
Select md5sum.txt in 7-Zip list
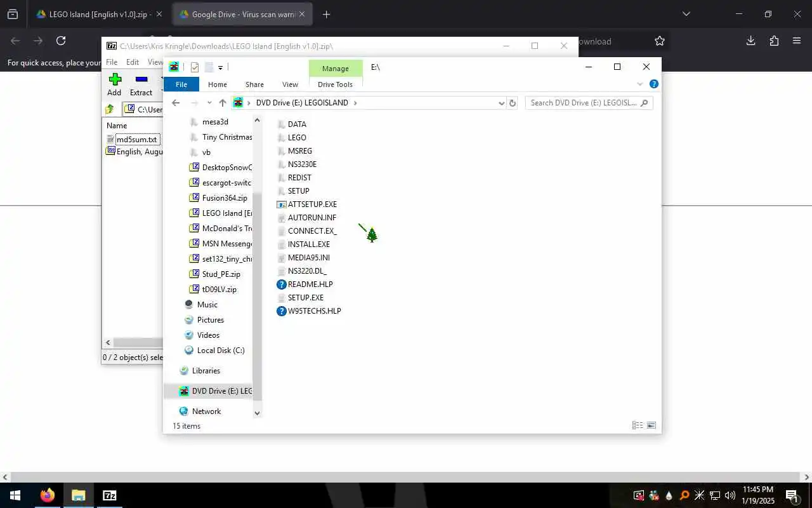click(136, 140)
